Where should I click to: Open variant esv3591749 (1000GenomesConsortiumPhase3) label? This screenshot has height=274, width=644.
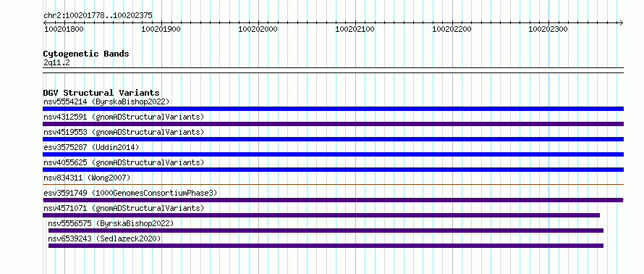(130, 193)
